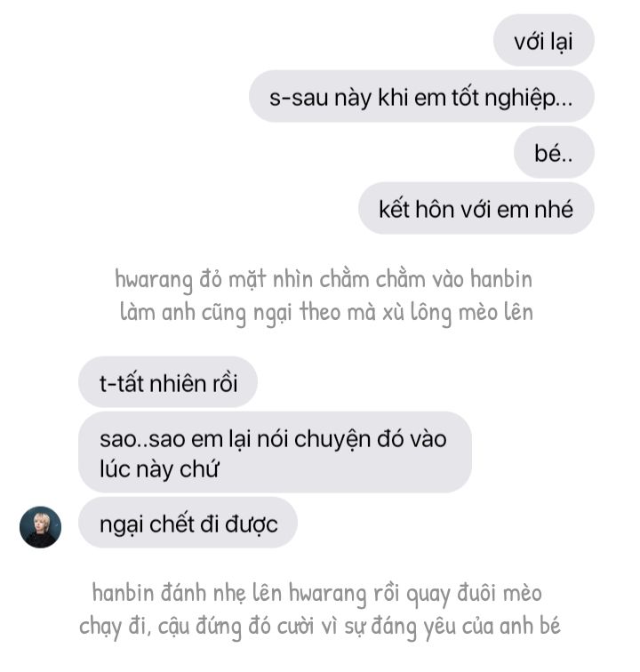Image resolution: width=640 pixels, height=672 pixels.
Task: Click the words "lúc này chứ" in the received message
Action: [x=159, y=468]
